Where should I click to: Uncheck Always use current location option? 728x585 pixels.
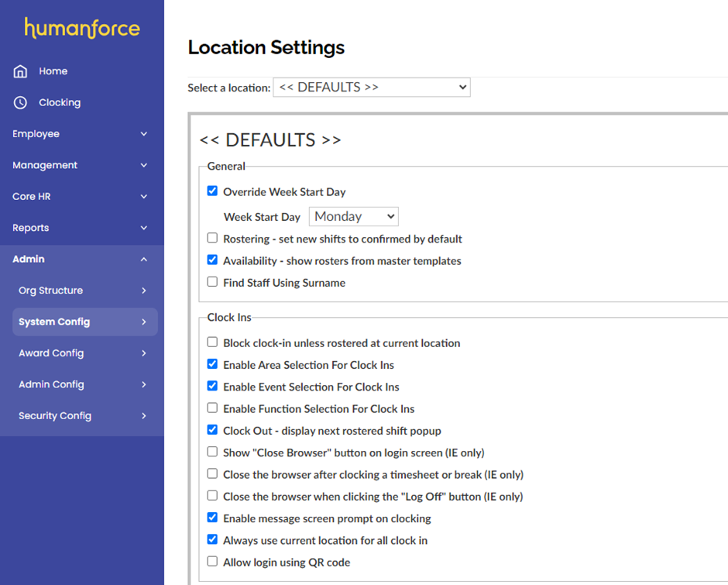212,539
